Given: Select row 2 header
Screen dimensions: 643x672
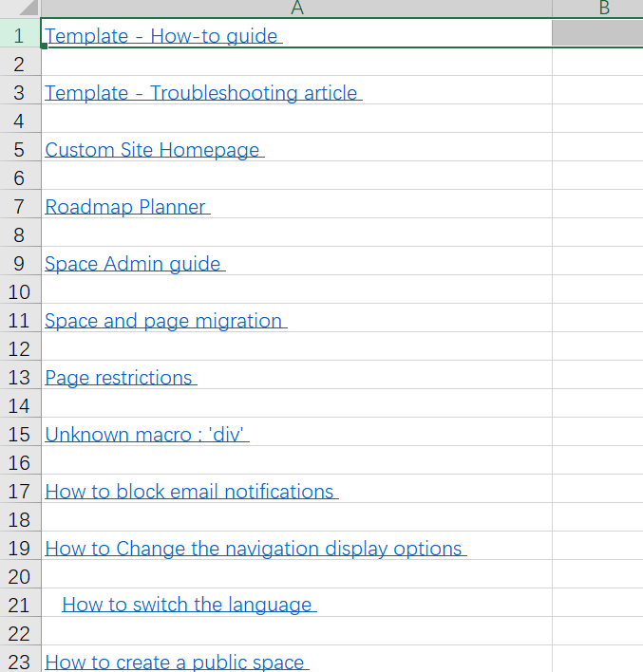Looking at the screenshot, I should pyautogui.click(x=20, y=62).
